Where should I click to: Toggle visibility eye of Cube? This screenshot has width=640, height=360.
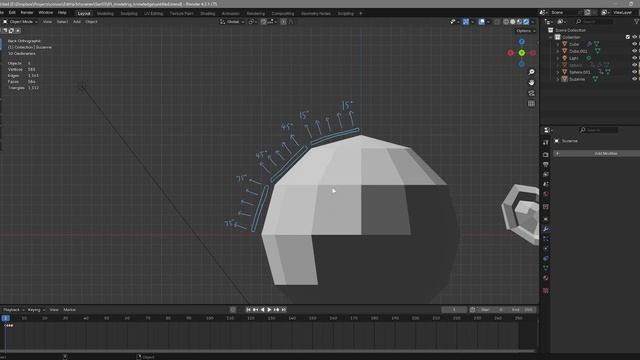(x=634, y=44)
